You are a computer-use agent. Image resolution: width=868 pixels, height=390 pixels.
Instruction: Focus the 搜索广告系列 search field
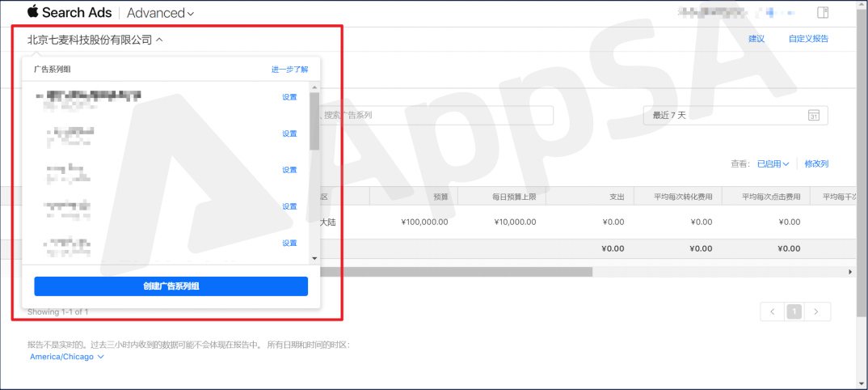coord(437,115)
